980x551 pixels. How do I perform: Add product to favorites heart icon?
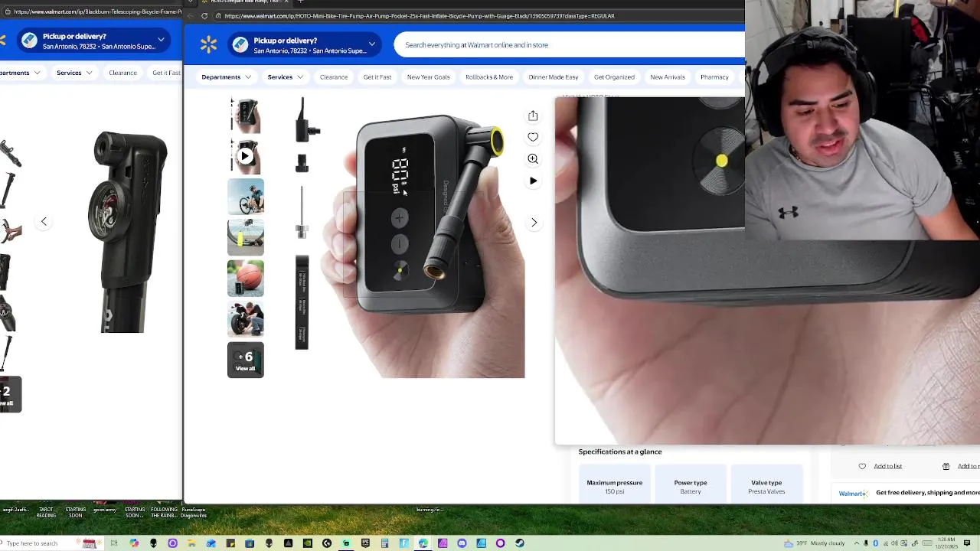click(x=533, y=137)
